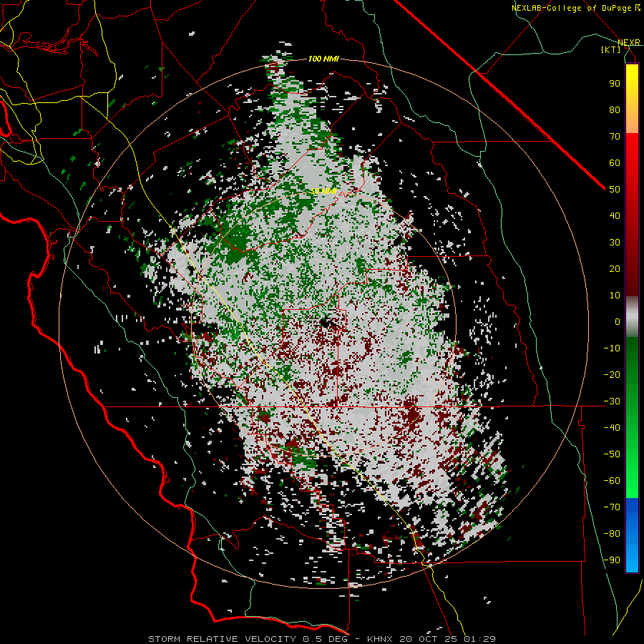Click the 40 value on the color scale

click(615, 216)
